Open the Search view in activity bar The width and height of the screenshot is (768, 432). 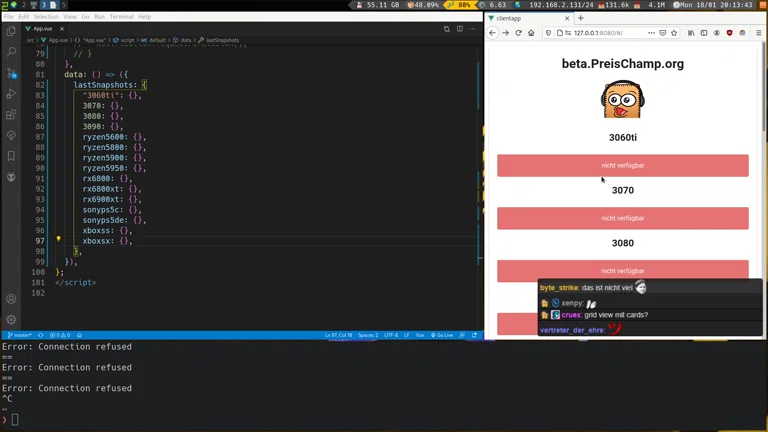(x=11, y=52)
